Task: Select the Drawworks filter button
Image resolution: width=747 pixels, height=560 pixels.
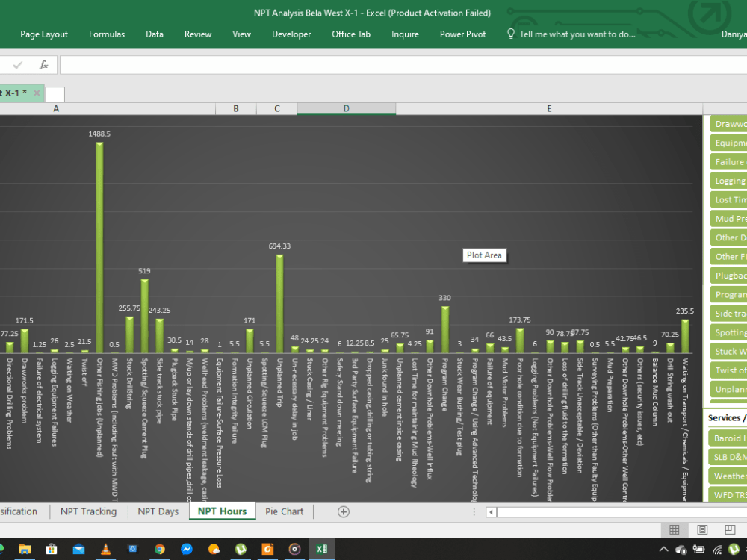Action: pos(728,123)
